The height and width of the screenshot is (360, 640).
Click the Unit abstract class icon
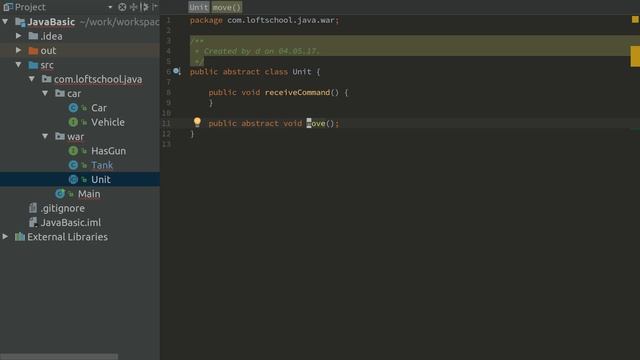click(73, 179)
